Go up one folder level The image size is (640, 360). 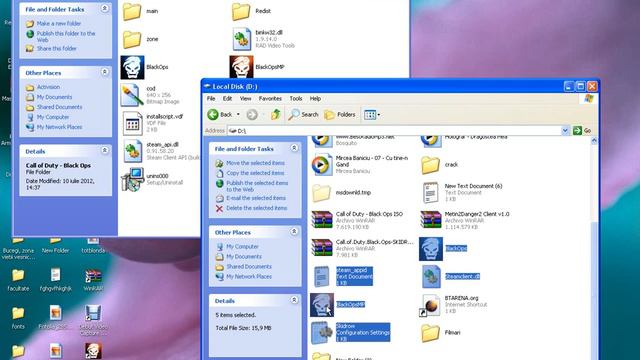(x=276, y=115)
